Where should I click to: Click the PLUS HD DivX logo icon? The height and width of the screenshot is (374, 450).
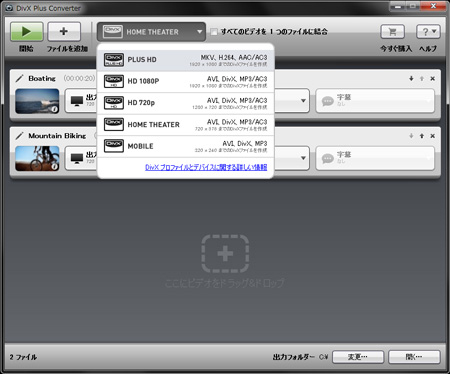pyautogui.click(x=114, y=60)
